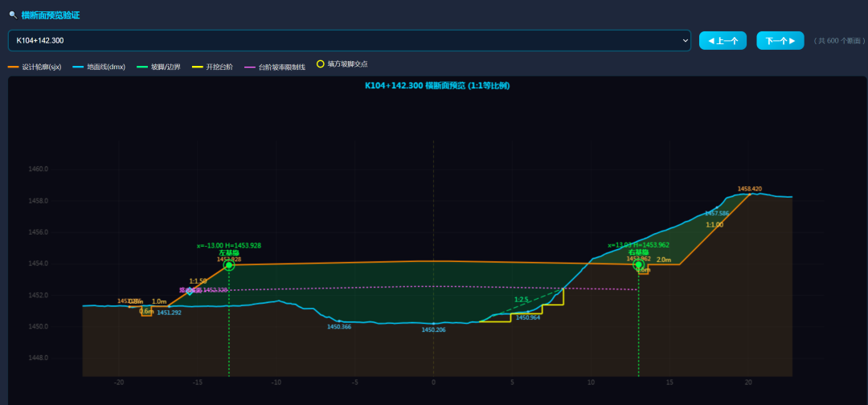Go to next section with 下一个
Viewport: 868px width, 405px height.
coord(780,40)
